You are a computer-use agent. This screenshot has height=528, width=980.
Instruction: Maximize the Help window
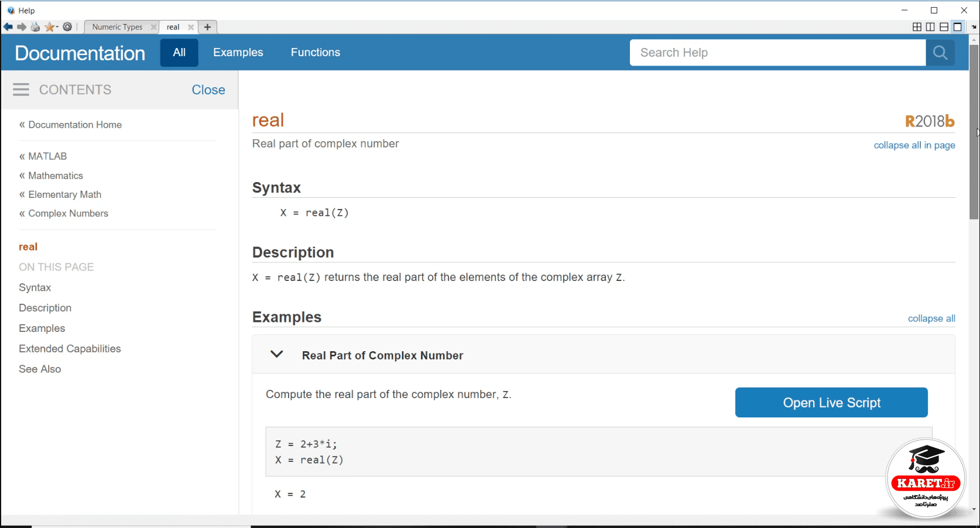934,11
